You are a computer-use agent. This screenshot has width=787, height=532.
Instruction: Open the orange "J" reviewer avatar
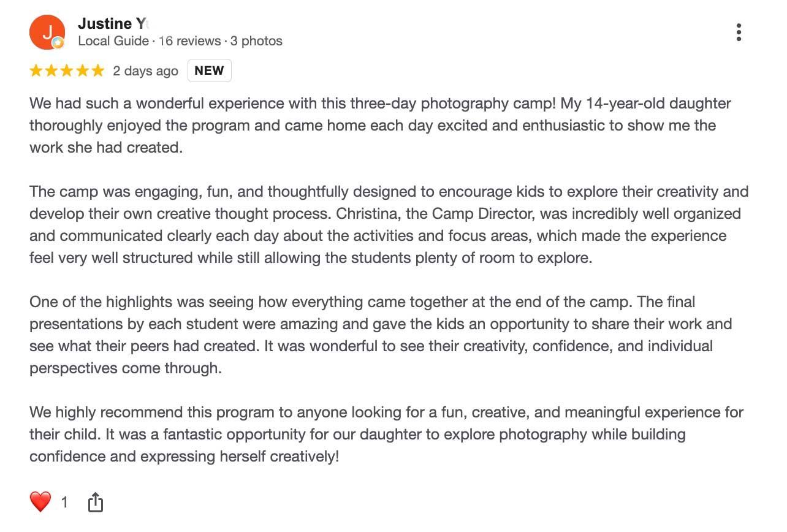(47, 32)
